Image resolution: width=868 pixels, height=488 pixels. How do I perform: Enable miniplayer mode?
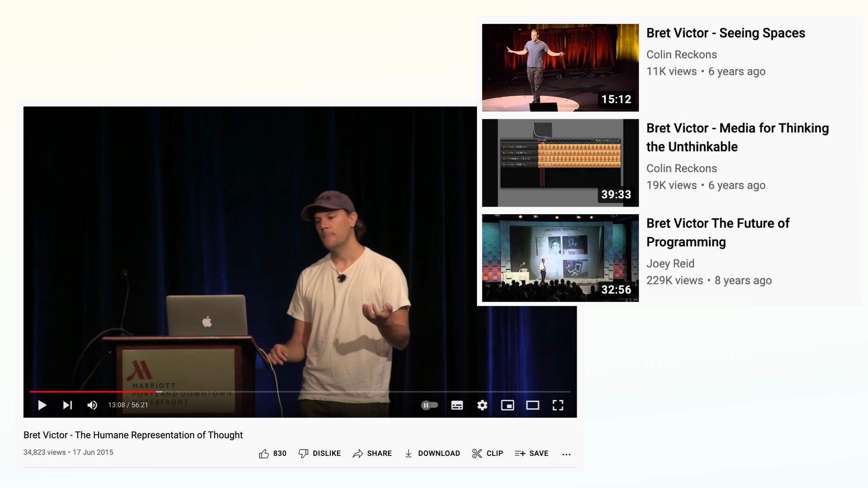coord(507,405)
